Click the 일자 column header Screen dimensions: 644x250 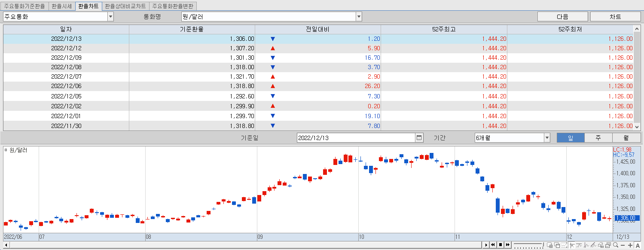(x=66, y=29)
